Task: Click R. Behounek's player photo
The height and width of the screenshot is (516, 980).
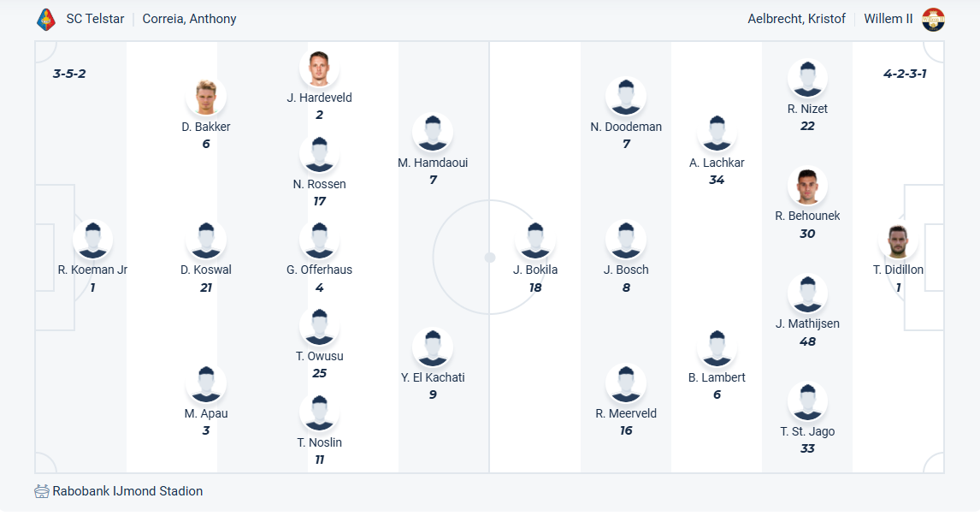Action: point(807,187)
